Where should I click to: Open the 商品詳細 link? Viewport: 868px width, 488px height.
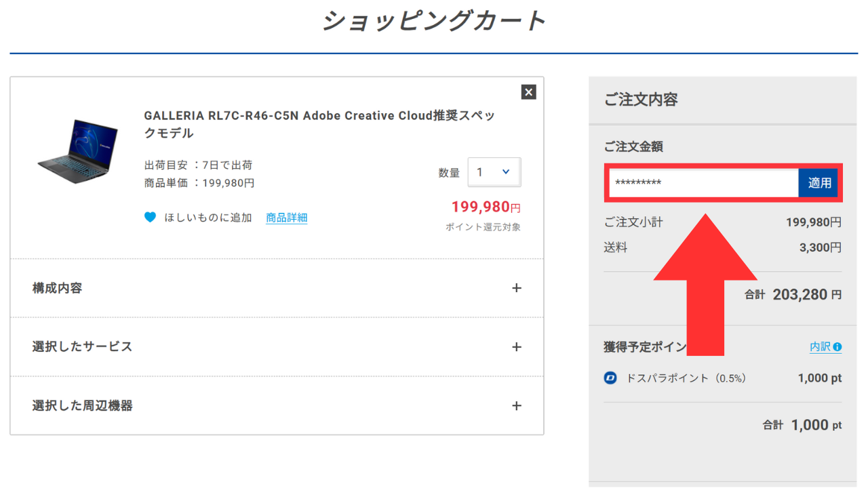coord(286,218)
